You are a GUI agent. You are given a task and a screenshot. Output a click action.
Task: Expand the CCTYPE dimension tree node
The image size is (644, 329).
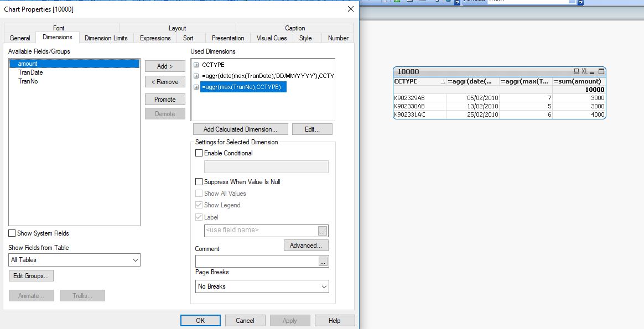click(x=196, y=65)
